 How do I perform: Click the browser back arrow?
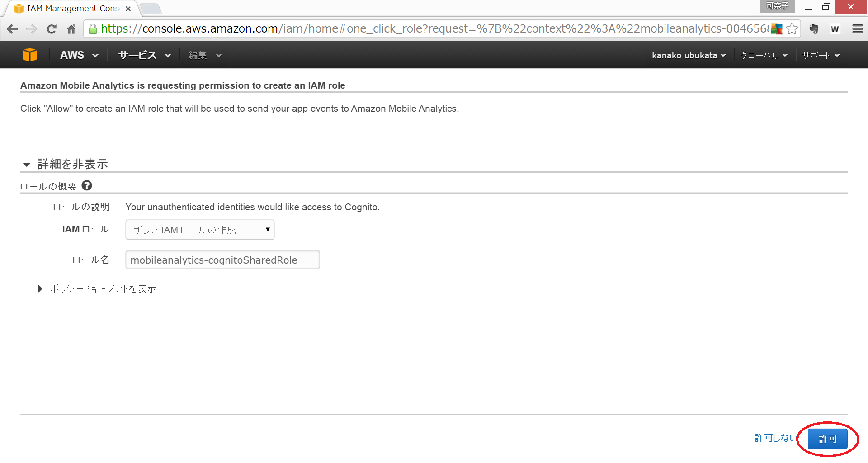coord(13,29)
